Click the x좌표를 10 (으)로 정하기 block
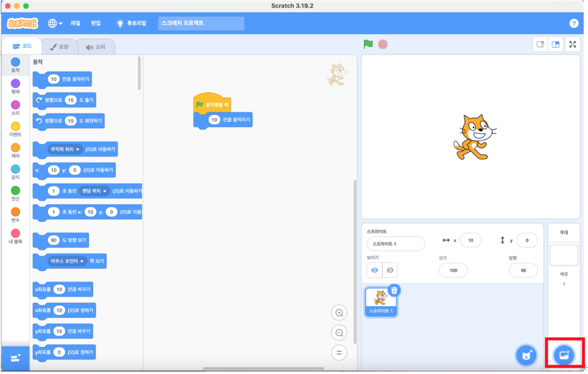This screenshot has width=588, height=374. [64, 311]
